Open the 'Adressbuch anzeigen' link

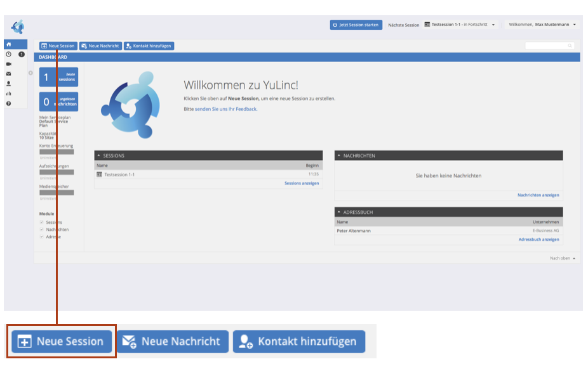pos(538,240)
